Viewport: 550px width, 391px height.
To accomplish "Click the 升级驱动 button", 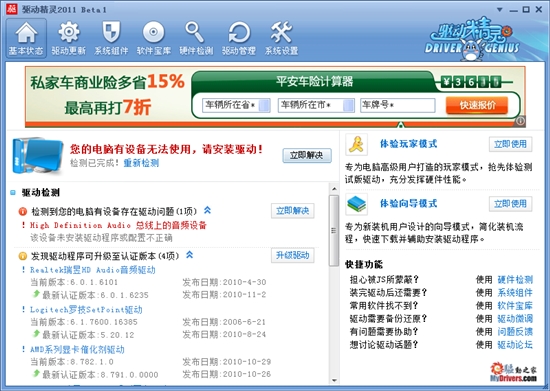I will (x=293, y=255).
